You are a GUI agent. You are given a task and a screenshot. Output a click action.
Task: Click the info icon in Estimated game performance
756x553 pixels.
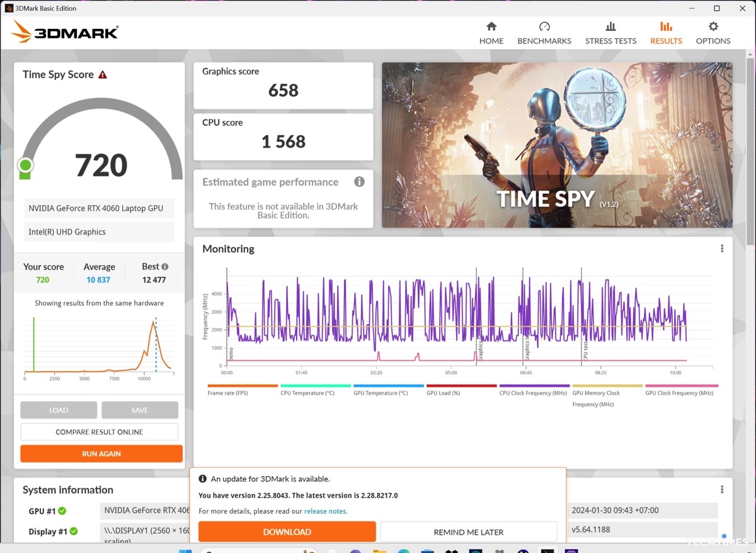359,182
